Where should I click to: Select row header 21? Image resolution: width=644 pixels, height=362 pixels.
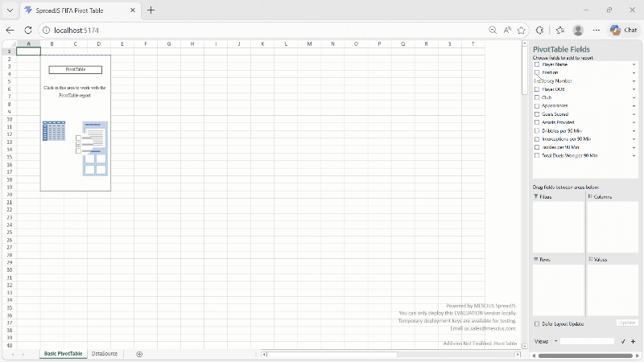click(9, 203)
